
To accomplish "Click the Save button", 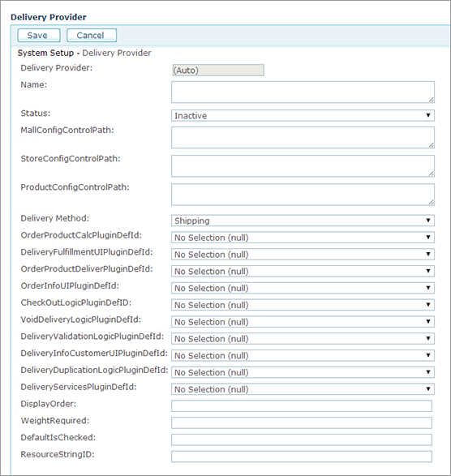I will (39, 35).
